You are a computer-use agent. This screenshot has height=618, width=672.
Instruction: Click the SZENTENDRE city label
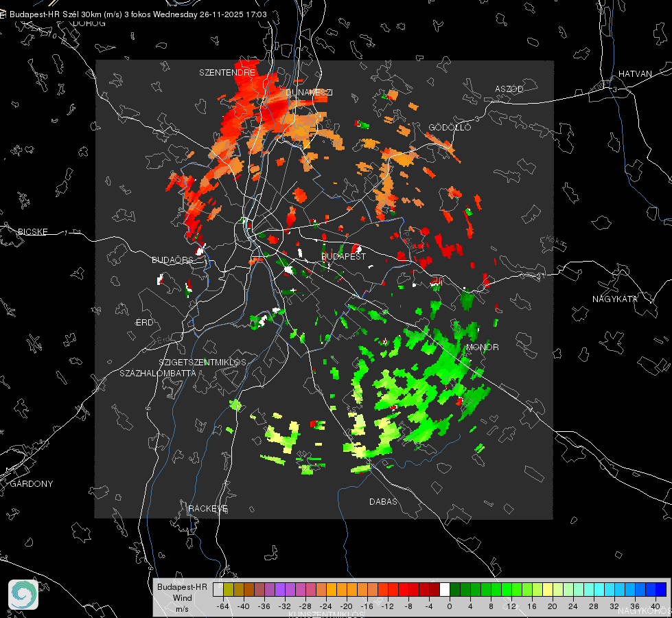pos(227,73)
